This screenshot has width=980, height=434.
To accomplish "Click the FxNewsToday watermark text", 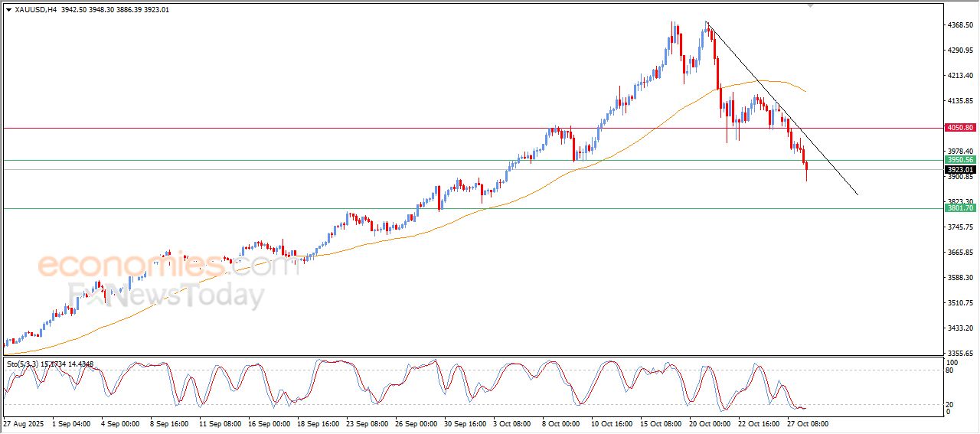I will coord(167,295).
